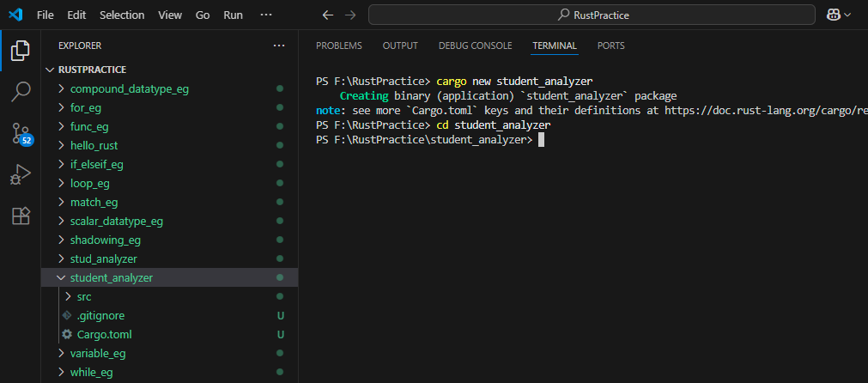Screen dimensions: 868x383
Task: Open Source Control view with 52 badge
Action: [21, 133]
